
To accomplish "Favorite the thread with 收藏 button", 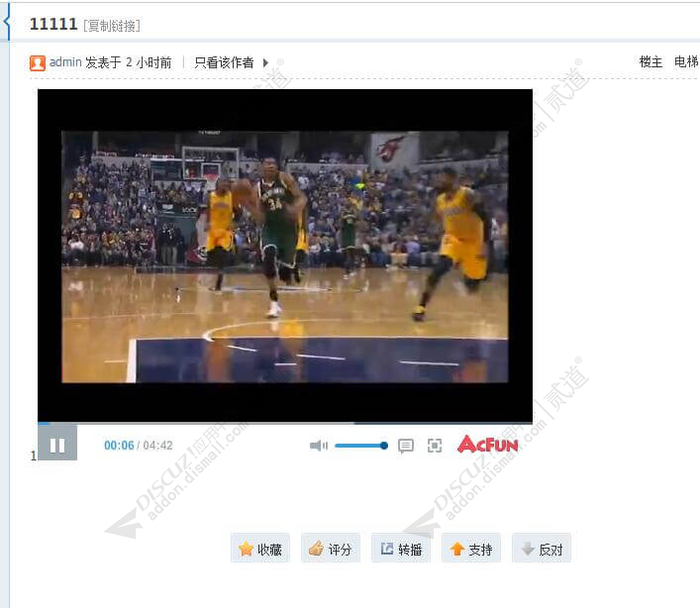I will tap(260, 549).
